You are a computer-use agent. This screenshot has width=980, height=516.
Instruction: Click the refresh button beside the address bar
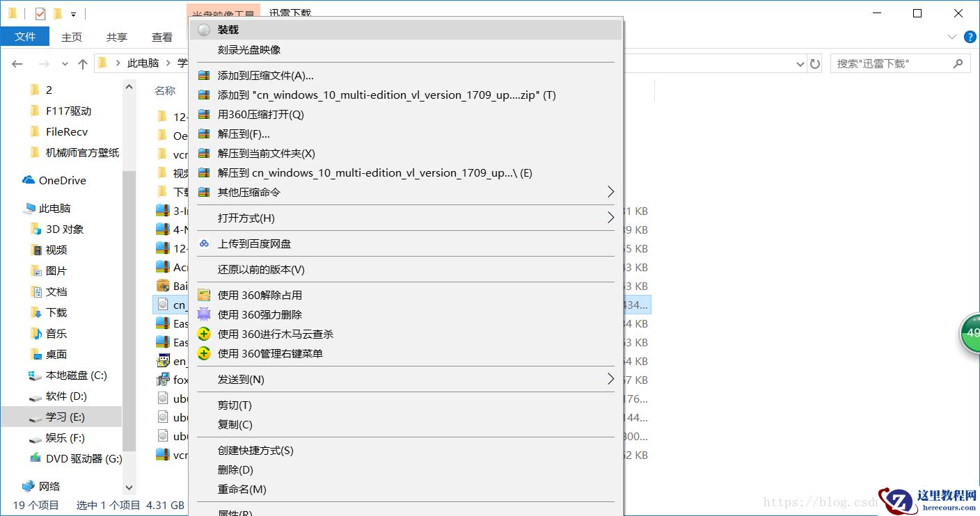[815, 64]
